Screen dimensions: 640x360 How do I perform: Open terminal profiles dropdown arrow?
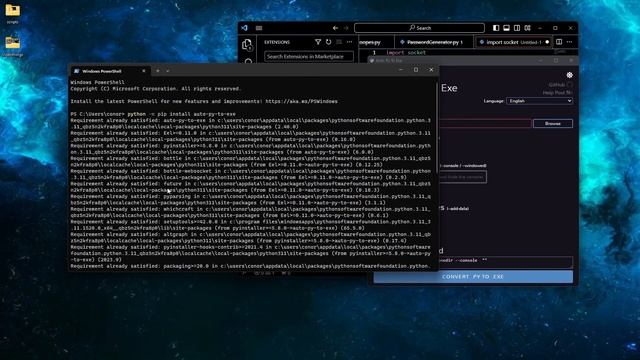168,71
